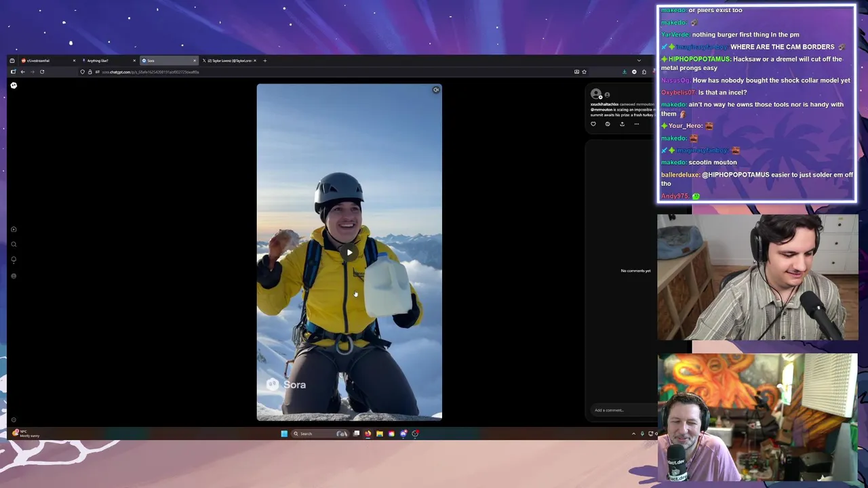Close the r/LivestreamFail tab
Viewport: 868px width, 488px height.
tap(74, 60)
